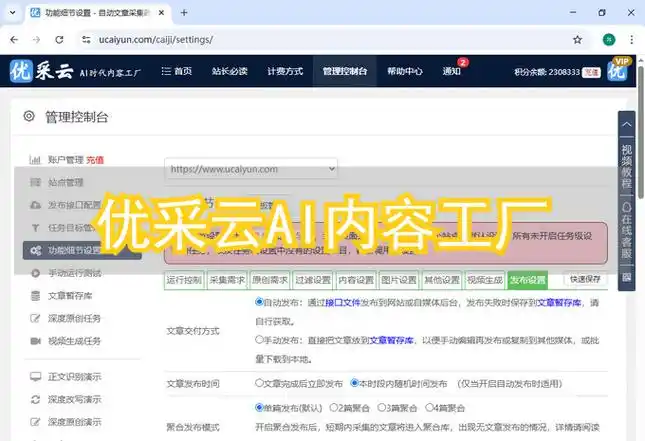Open 账户管理 in the left sidebar
This screenshot has height=441, width=645.
(x=65, y=160)
